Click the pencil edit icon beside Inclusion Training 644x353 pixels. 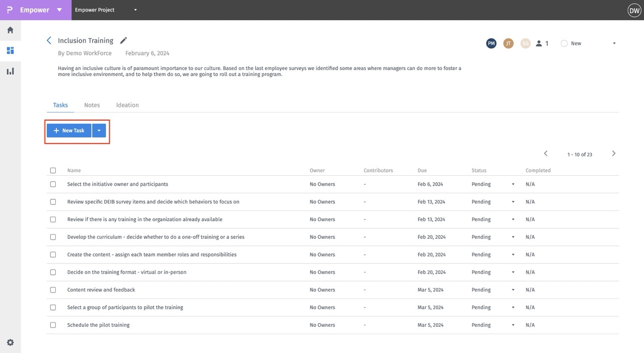pyautogui.click(x=123, y=40)
